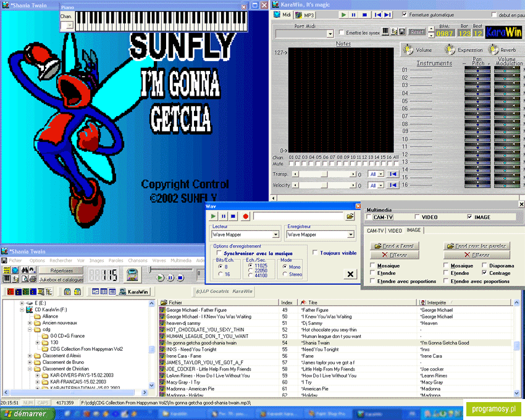Expand the Classement de Bruno folder
This screenshot has height=420, width=525.
coord(30,362)
